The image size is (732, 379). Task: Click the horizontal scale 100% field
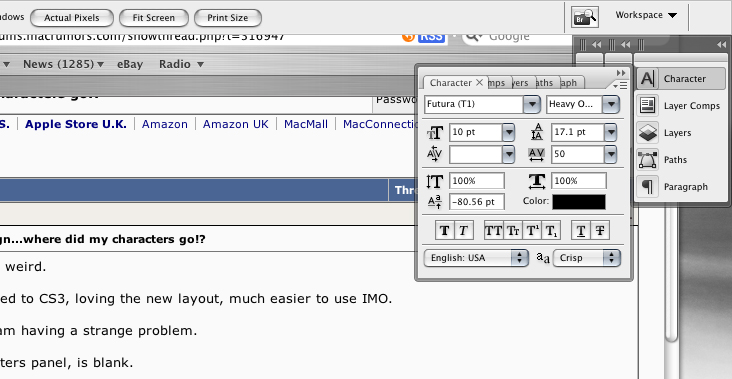[x=579, y=181]
